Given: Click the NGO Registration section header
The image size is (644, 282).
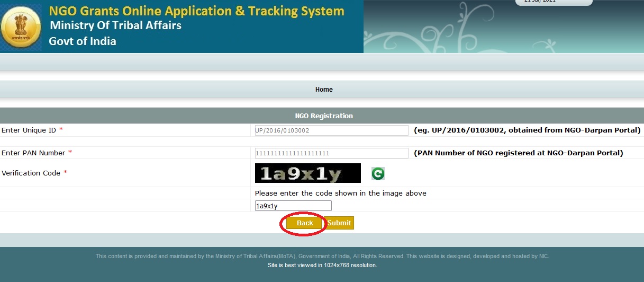Looking at the screenshot, I should [x=323, y=116].
